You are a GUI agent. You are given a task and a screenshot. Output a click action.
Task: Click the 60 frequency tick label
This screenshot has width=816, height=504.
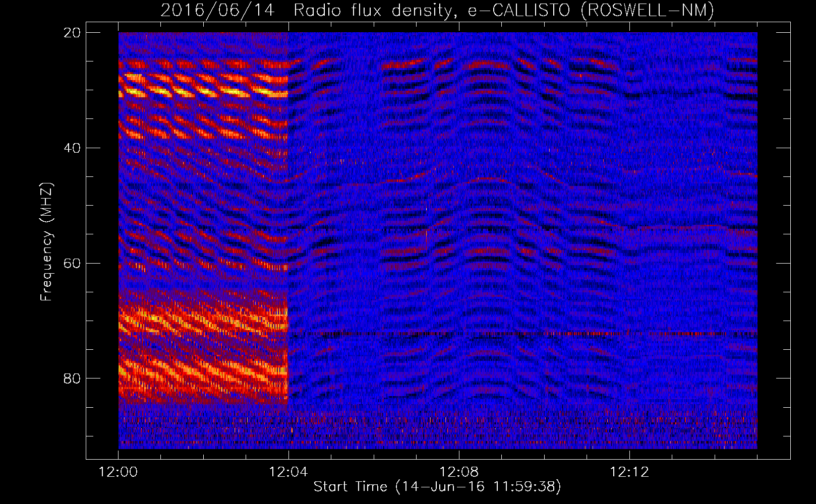click(x=73, y=264)
